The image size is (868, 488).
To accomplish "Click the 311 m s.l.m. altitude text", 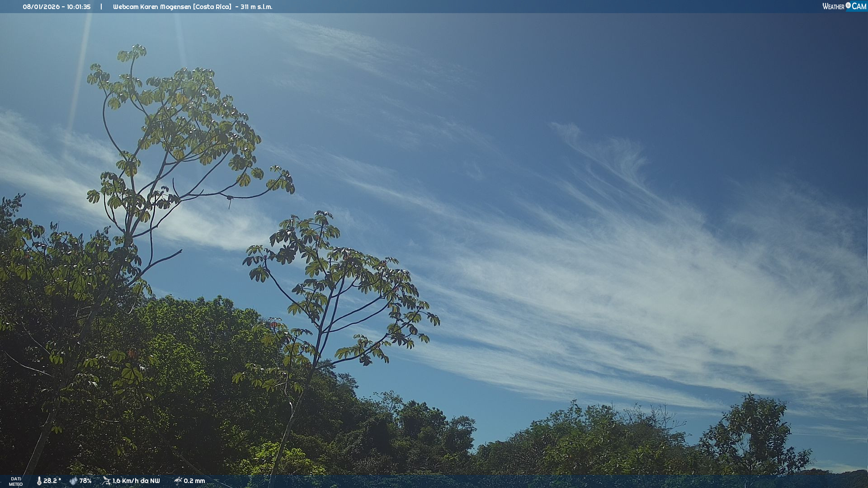I will (256, 7).
